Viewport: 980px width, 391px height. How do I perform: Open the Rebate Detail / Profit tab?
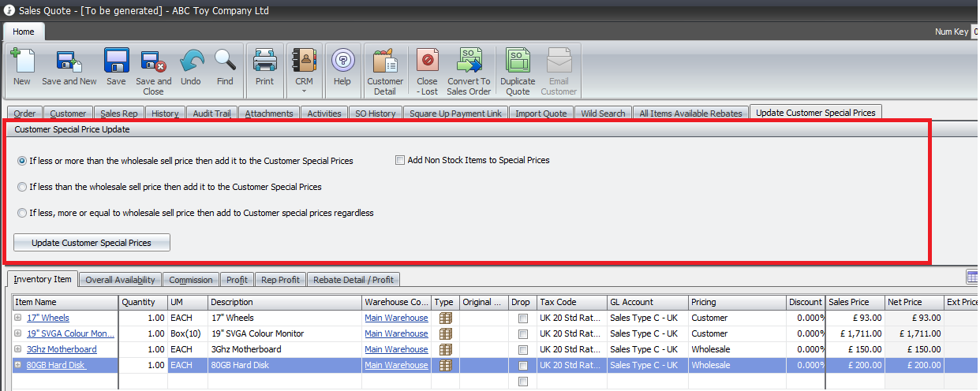[x=353, y=280]
